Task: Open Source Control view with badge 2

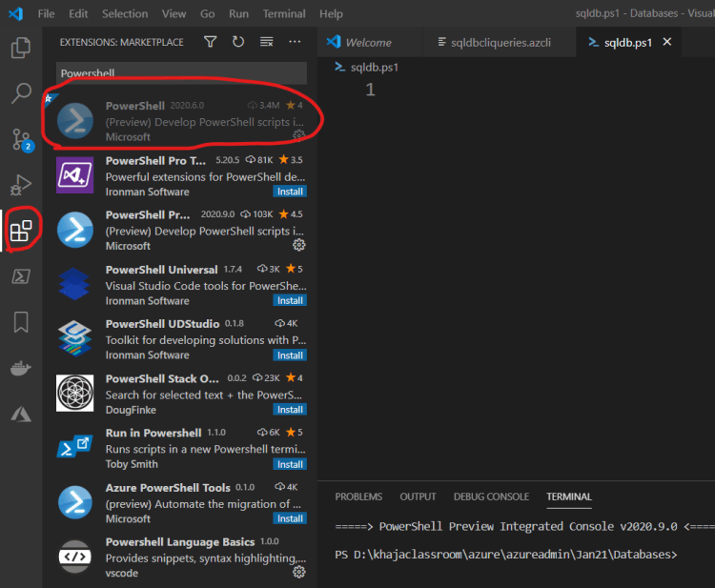Action: pyautogui.click(x=21, y=140)
